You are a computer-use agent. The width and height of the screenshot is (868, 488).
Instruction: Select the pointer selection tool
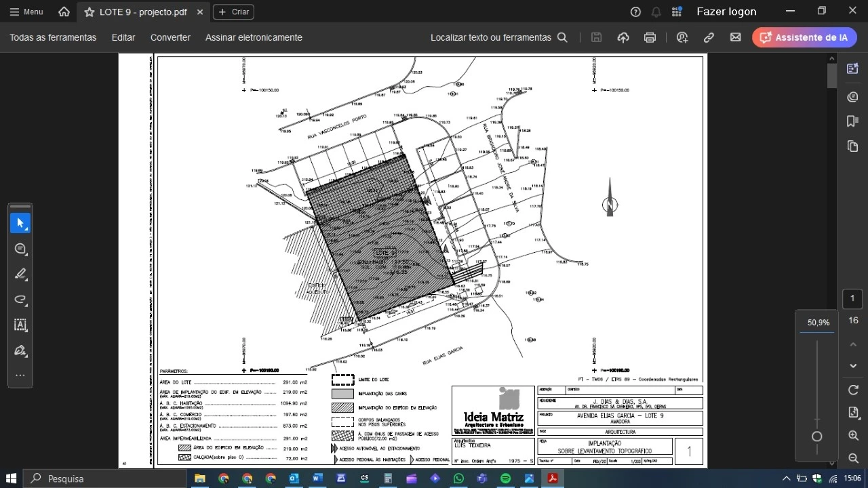[x=20, y=222]
